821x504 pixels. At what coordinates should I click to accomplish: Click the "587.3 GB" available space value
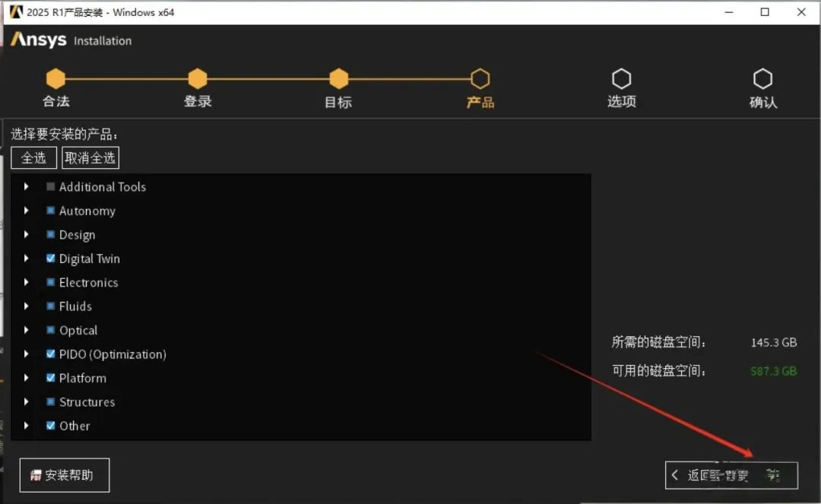[x=773, y=371]
